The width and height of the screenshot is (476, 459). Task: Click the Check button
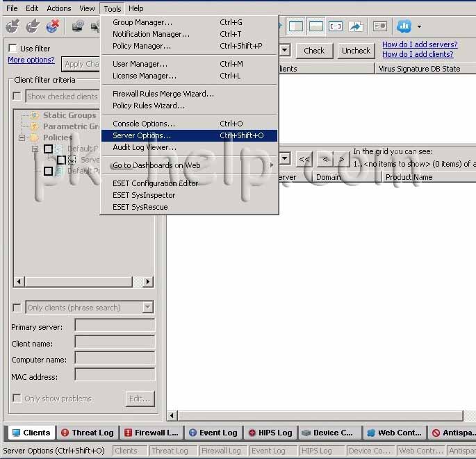(314, 51)
